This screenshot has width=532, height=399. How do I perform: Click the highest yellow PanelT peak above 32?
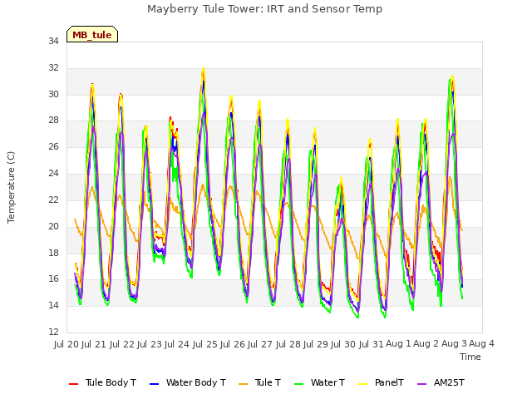[204, 67]
